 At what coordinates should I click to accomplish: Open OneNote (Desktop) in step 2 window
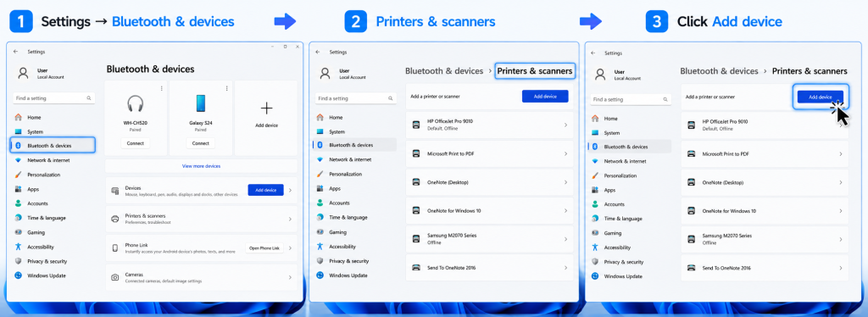[x=489, y=182]
